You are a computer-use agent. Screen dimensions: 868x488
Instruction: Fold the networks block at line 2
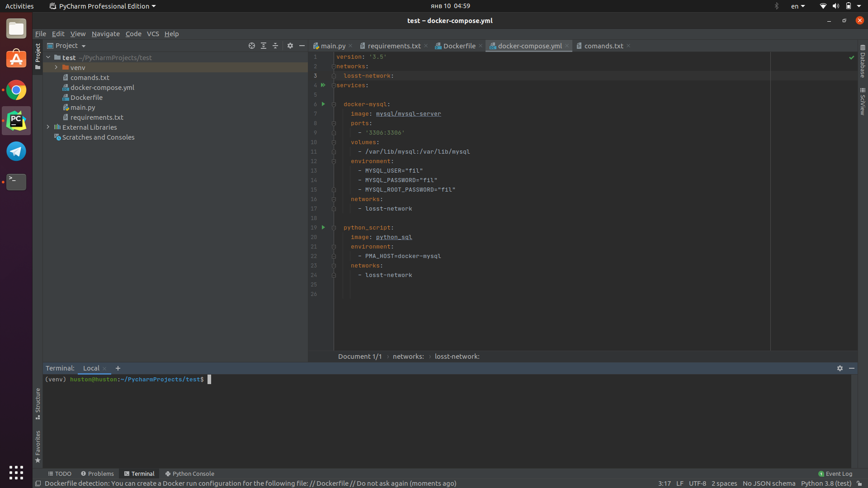click(334, 66)
